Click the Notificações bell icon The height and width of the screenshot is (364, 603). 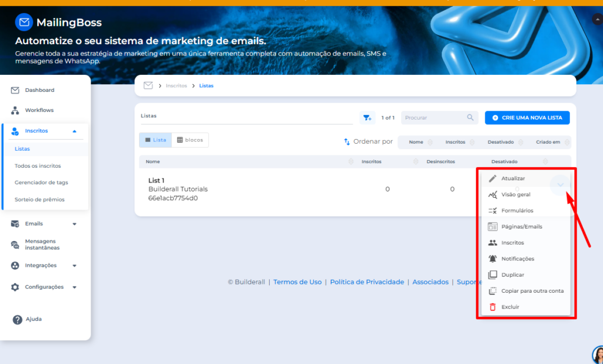493,259
